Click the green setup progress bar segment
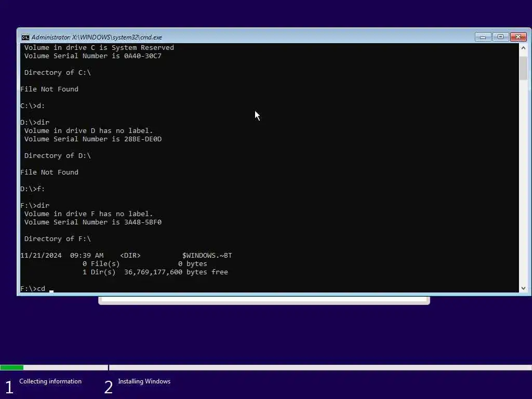 coord(12,367)
